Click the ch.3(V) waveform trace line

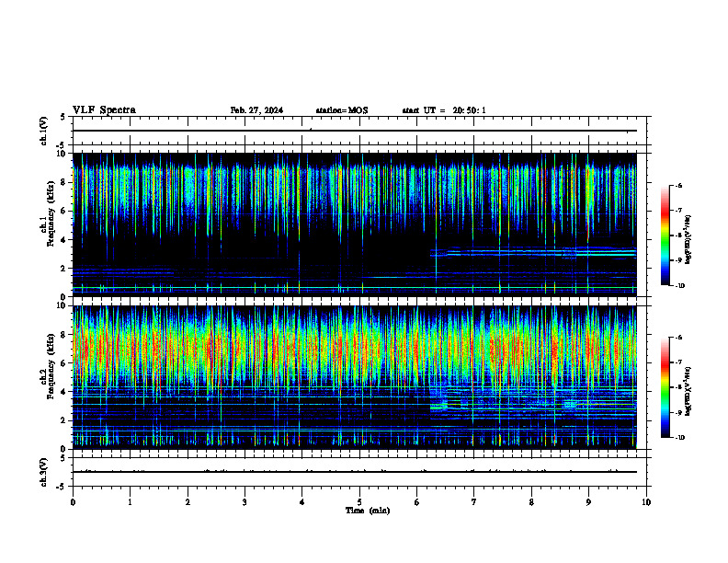[355, 472]
